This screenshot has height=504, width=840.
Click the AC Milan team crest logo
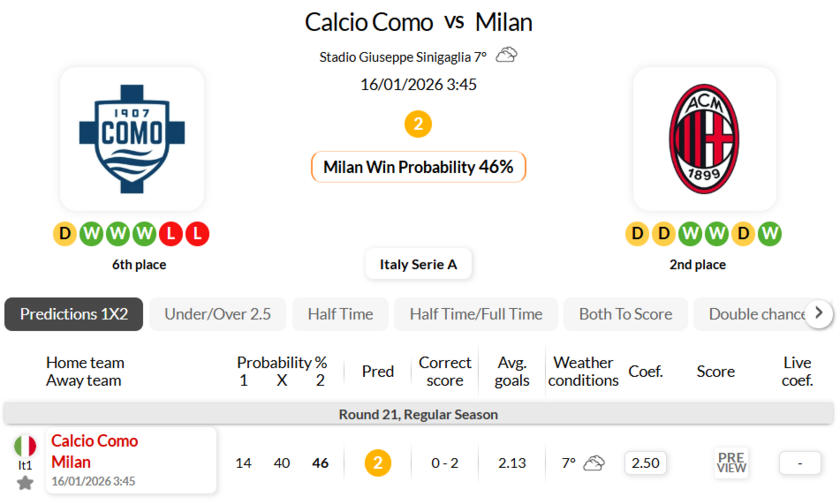click(x=705, y=138)
